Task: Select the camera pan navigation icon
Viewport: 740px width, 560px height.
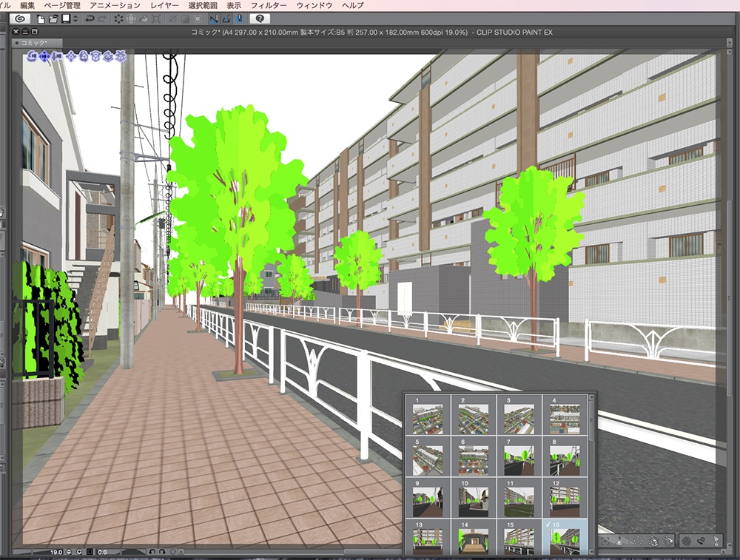Action: [44, 55]
